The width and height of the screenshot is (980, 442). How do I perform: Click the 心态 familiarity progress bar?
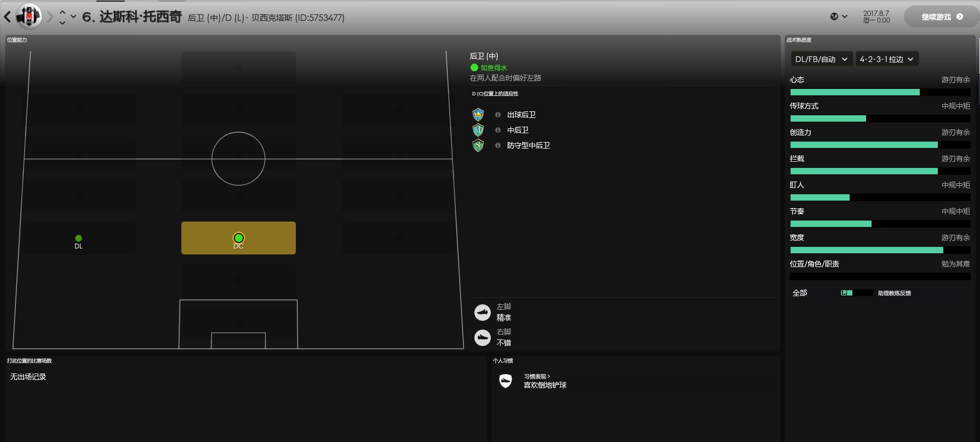[x=880, y=92]
